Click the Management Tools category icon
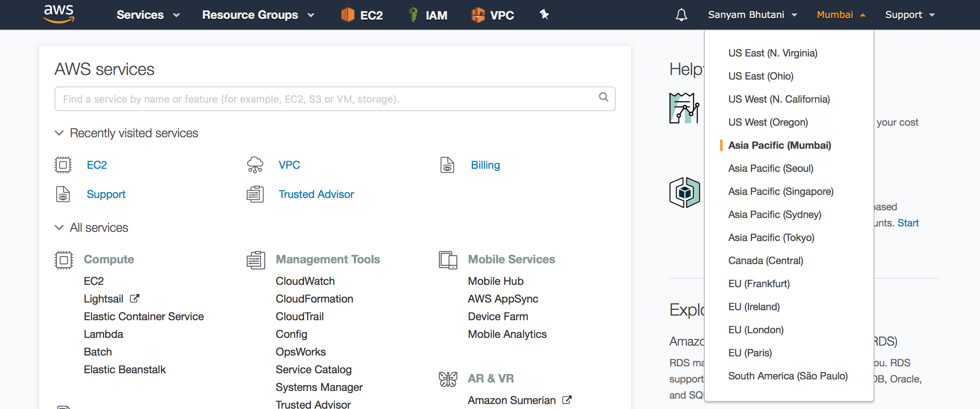The width and height of the screenshot is (980, 409). click(x=256, y=260)
